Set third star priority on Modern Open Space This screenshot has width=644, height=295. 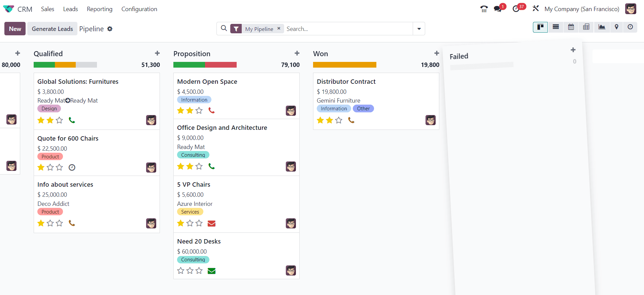199,110
